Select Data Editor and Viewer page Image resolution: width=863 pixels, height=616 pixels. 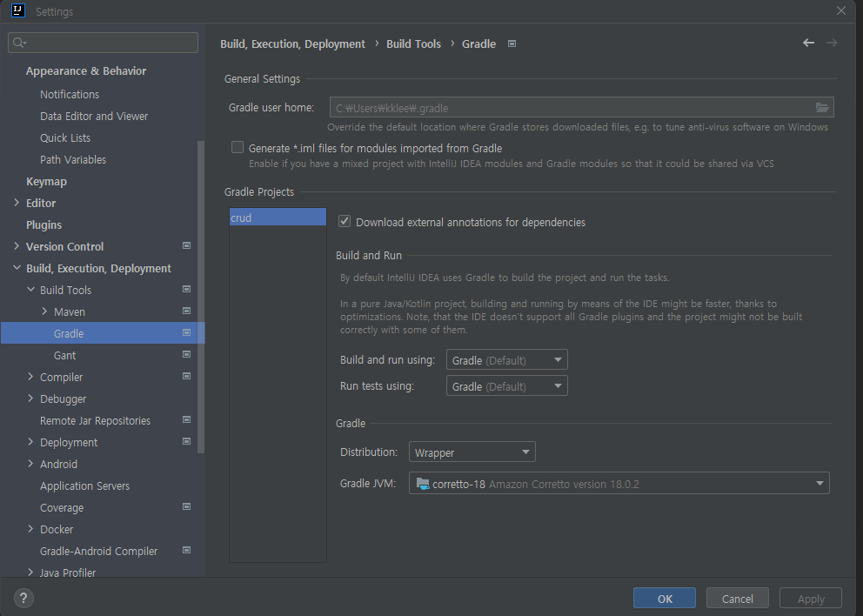tap(94, 117)
